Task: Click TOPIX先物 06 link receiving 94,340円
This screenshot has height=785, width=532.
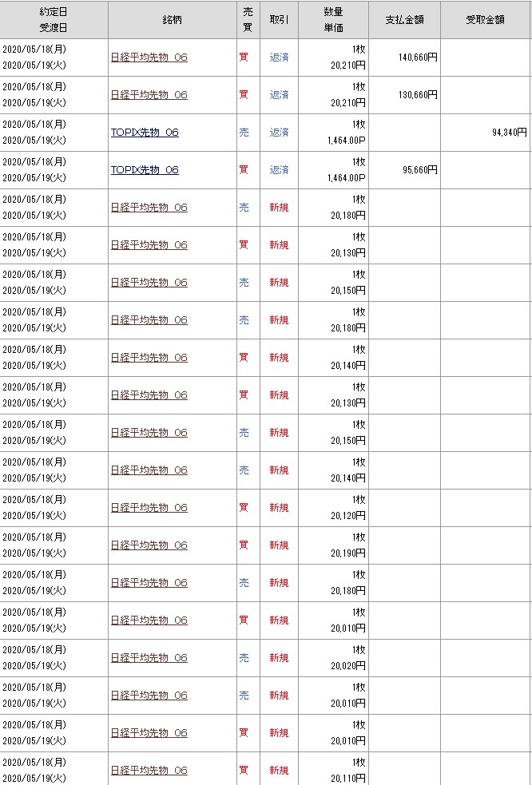Action: coord(145,133)
